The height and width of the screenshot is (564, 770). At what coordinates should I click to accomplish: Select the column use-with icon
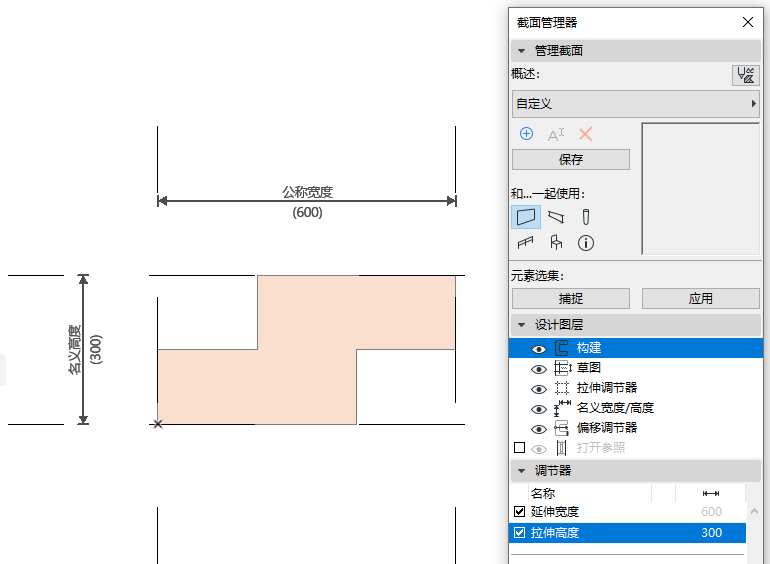[x=585, y=217]
